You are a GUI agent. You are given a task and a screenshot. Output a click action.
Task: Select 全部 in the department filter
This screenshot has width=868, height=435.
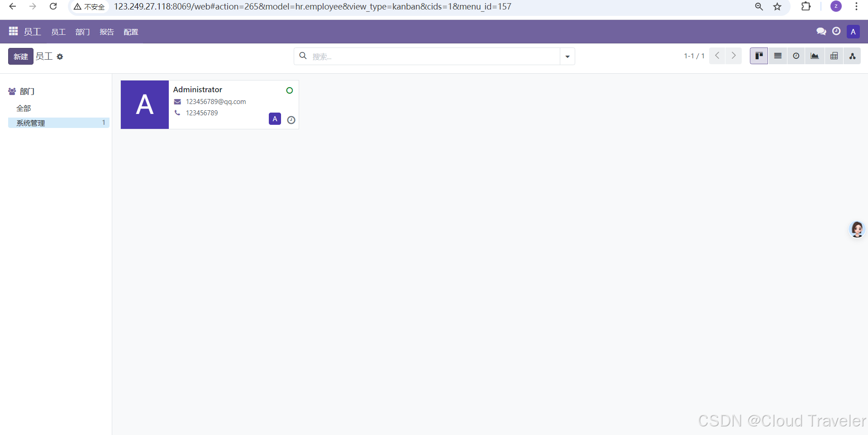click(x=24, y=108)
